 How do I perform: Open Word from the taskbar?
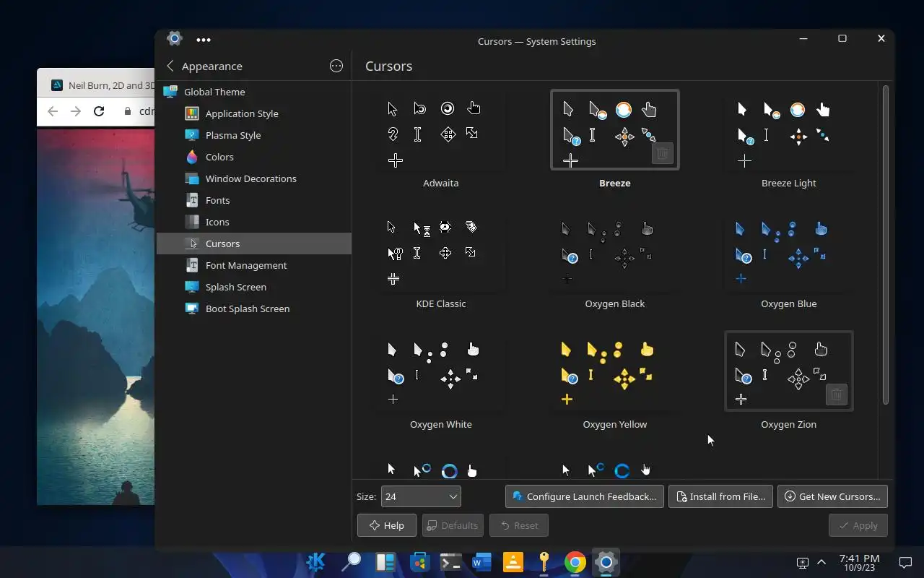[x=481, y=562]
